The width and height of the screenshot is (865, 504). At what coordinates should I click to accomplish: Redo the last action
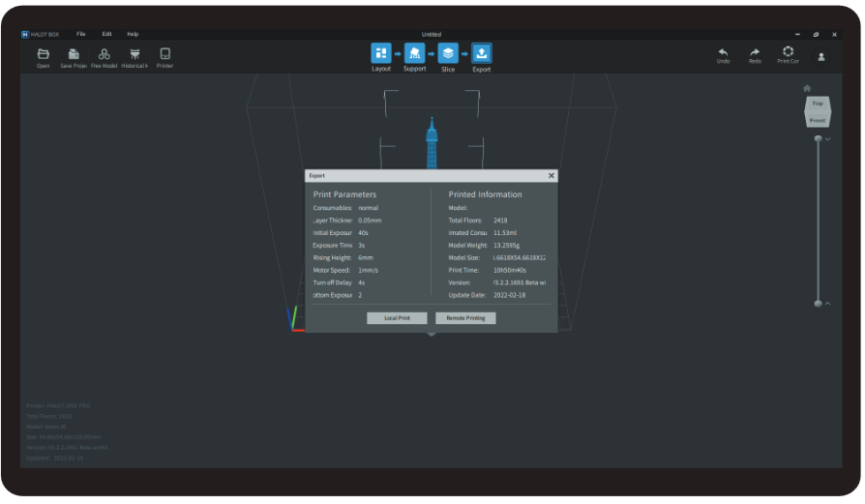point(755,52)
